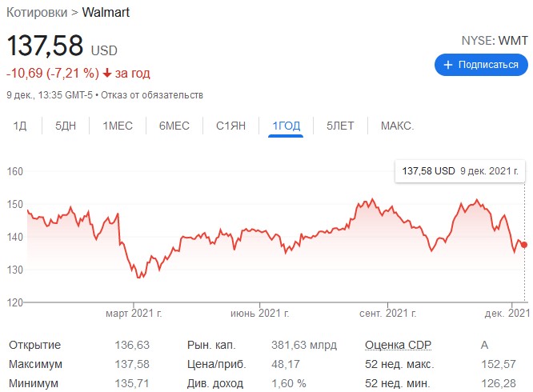Viewport: 533px width, 392px height.
Task: View the 5ЛЕТ chart range
Action: 340,126
